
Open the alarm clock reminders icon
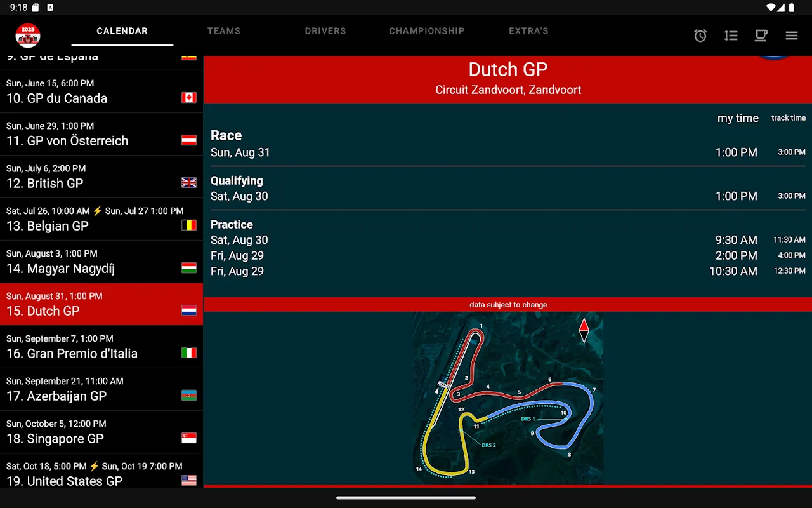pos(700,36)
